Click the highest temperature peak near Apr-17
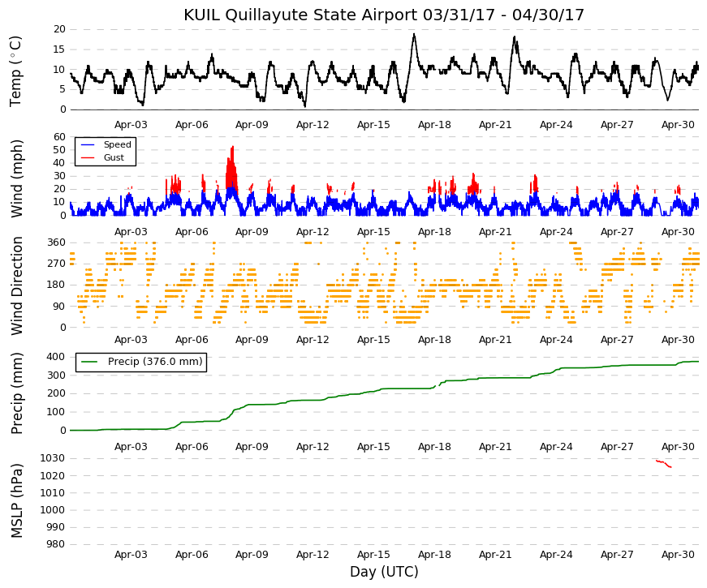 414,34
